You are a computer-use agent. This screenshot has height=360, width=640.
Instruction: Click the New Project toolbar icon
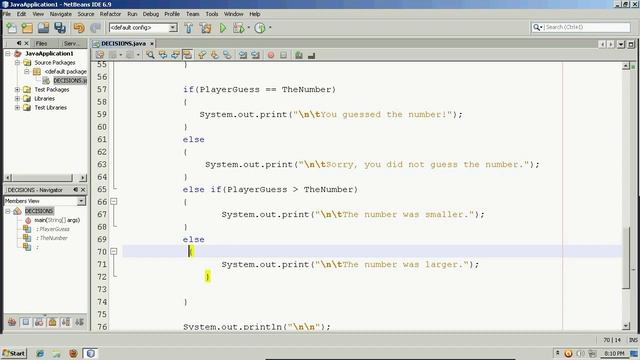(27, 28)
